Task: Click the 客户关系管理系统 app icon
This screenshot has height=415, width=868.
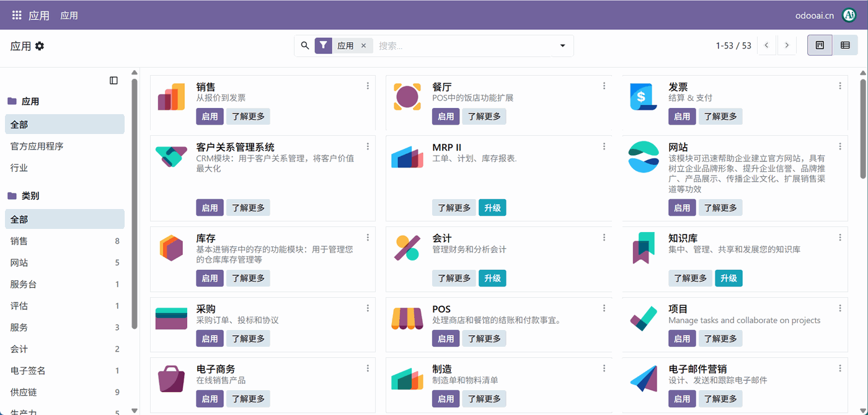Action: point(171,156)
